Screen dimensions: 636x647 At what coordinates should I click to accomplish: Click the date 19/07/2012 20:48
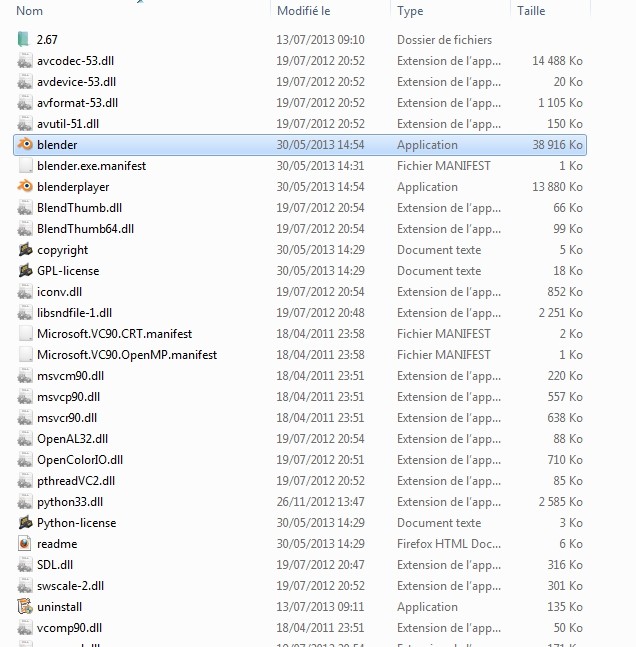click(x=320, y=313)
